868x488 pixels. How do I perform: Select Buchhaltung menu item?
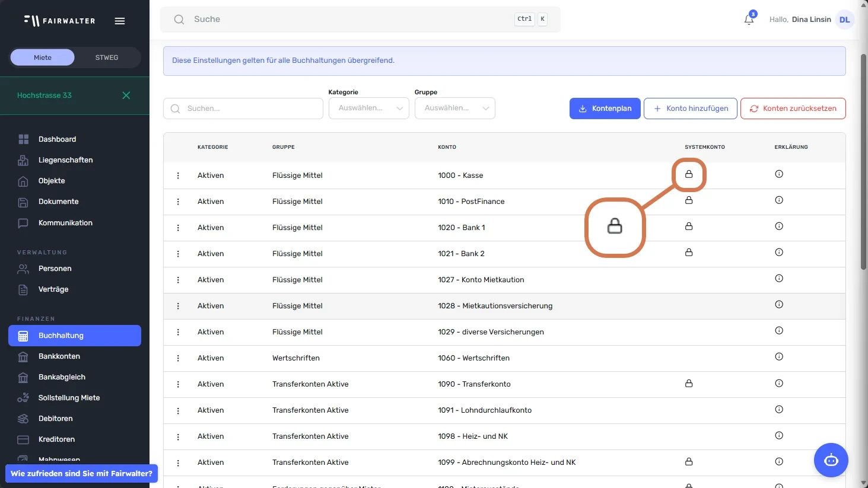75,336
